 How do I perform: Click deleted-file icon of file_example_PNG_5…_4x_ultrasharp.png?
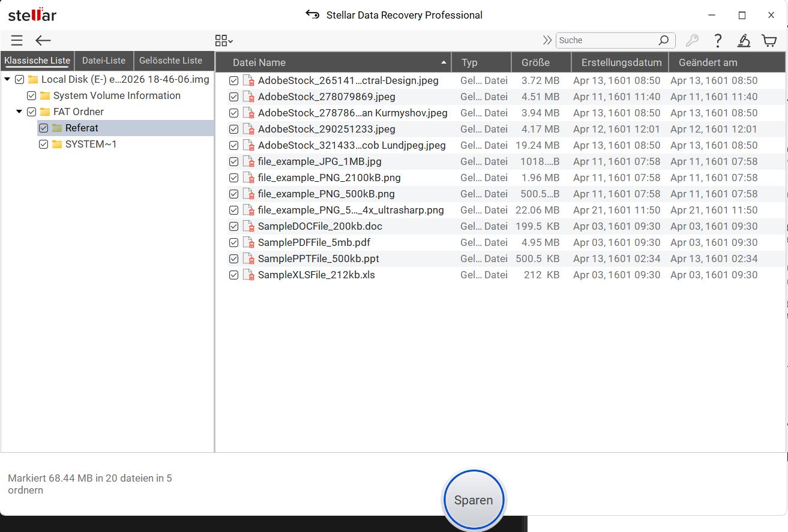248,210
